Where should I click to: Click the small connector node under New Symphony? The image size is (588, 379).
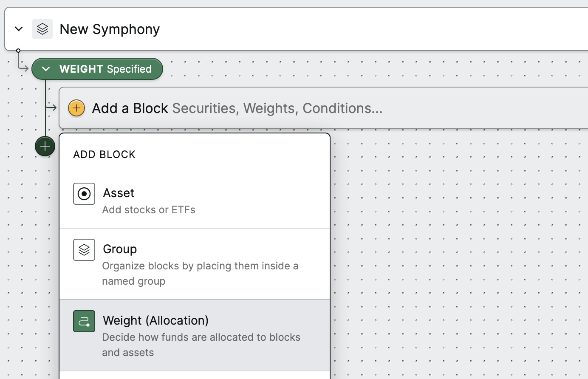pyautogui.click(x=18, y=51)
